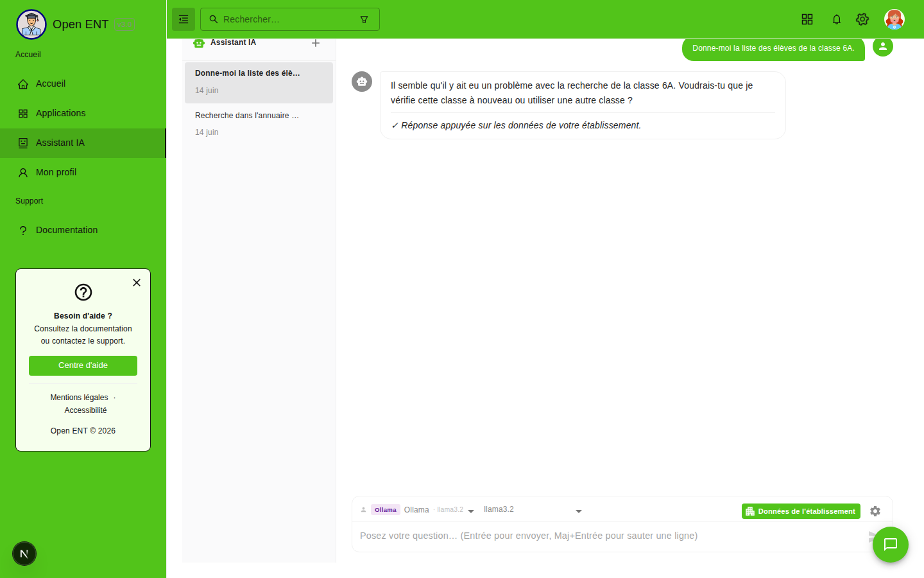
Task: Focus the 'Posez votre question' input
Action: (x=610, y=536)
